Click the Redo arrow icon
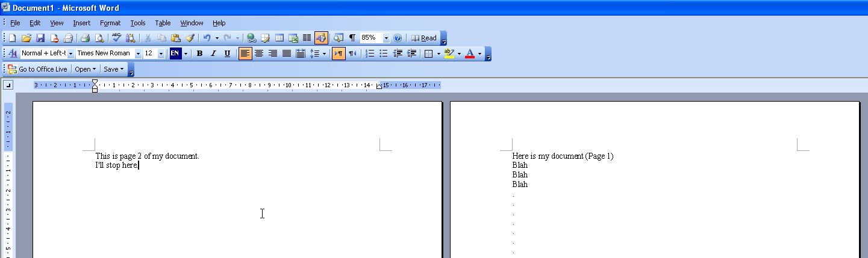Image resolution: width=868 pixels, height=258 pixels. [228, 38]
